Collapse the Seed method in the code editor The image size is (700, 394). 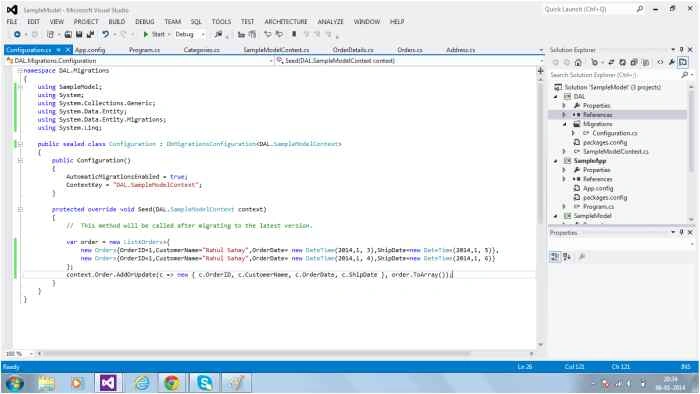tap(20, 209)
